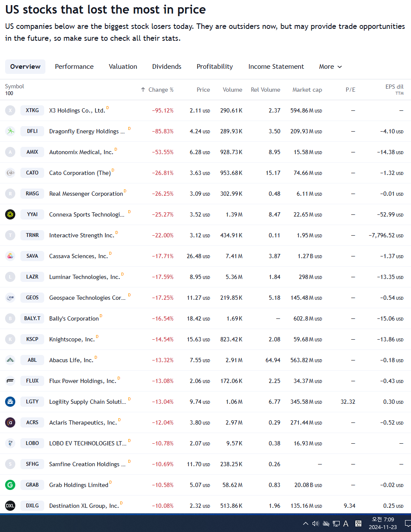Click the Grab Holdings green logo icon
The image size is (411, 532).
[x=10, y=485]
